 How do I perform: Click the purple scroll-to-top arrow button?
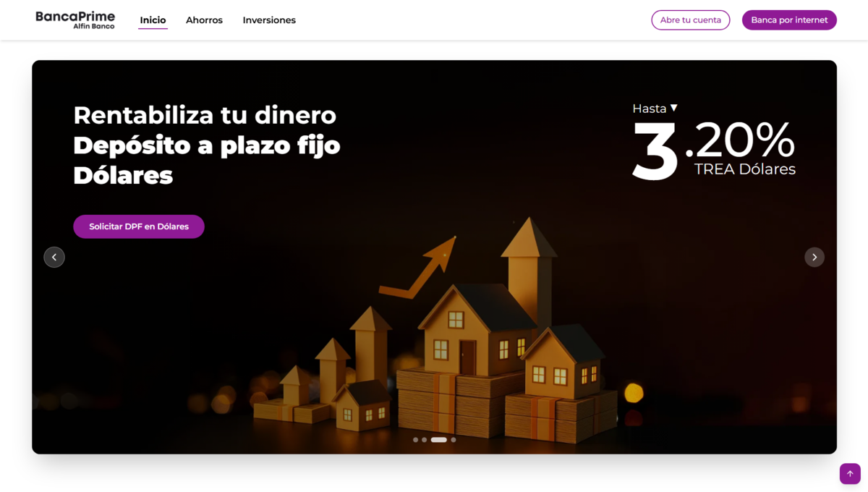(x=850, y=473)
